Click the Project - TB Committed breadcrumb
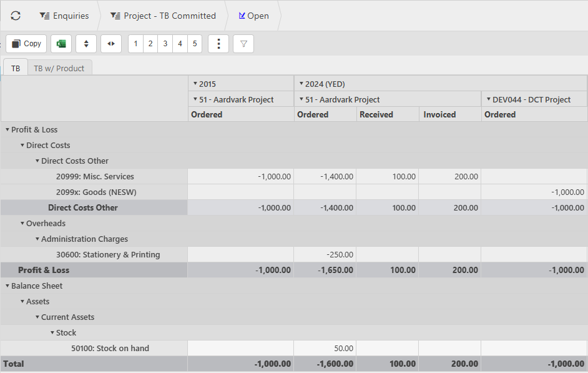Image resolution: width=588 pixels, height=373 pixels. coord(164,16)
